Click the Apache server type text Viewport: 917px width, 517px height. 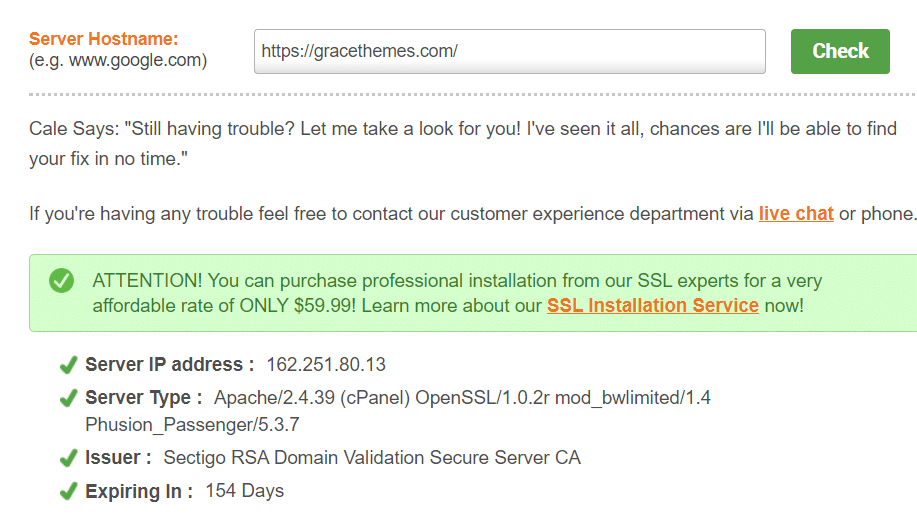398,411
